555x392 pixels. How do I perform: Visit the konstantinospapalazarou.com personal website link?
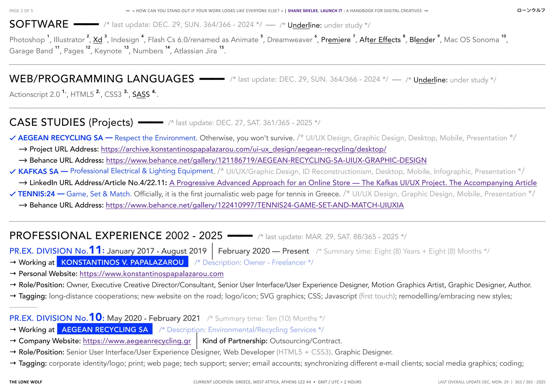click(x=151, y=274)
